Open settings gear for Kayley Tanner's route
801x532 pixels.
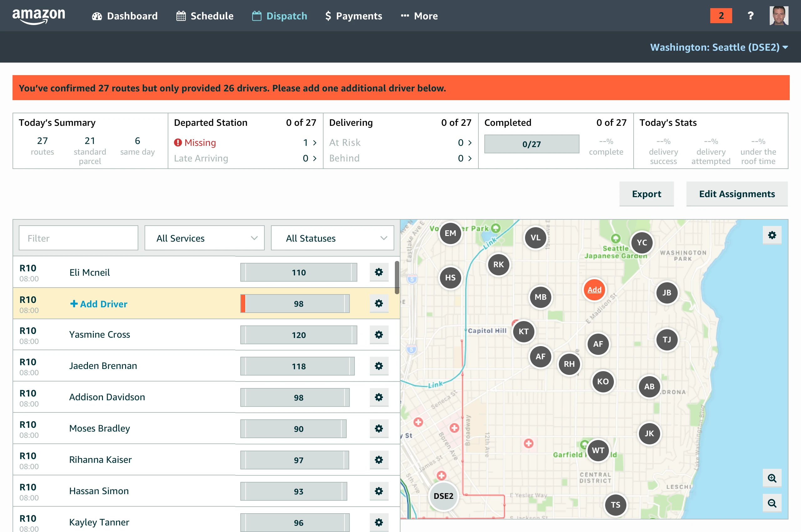point(379,523)
